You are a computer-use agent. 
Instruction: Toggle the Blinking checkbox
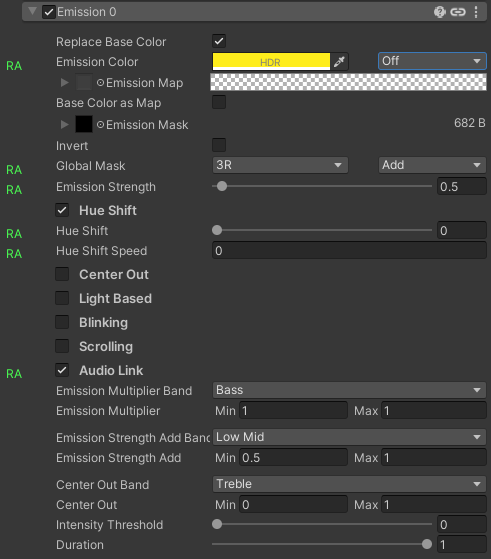click(62, 322)
